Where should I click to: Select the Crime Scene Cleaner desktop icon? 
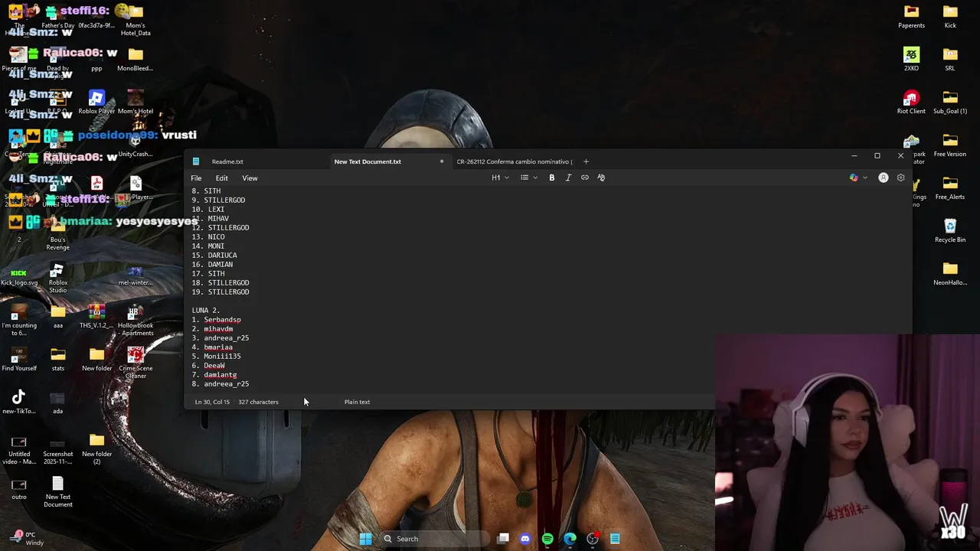click(136, 363)
